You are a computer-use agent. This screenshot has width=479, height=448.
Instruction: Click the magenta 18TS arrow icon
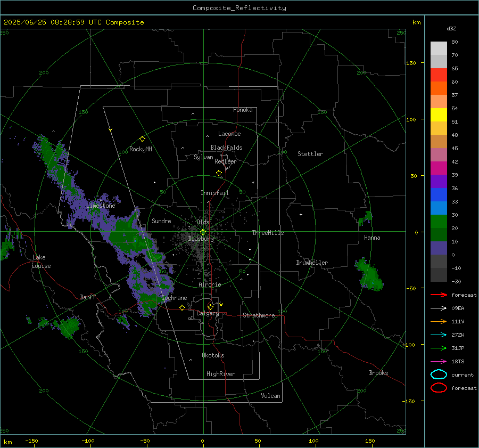(x=439, y=362)
